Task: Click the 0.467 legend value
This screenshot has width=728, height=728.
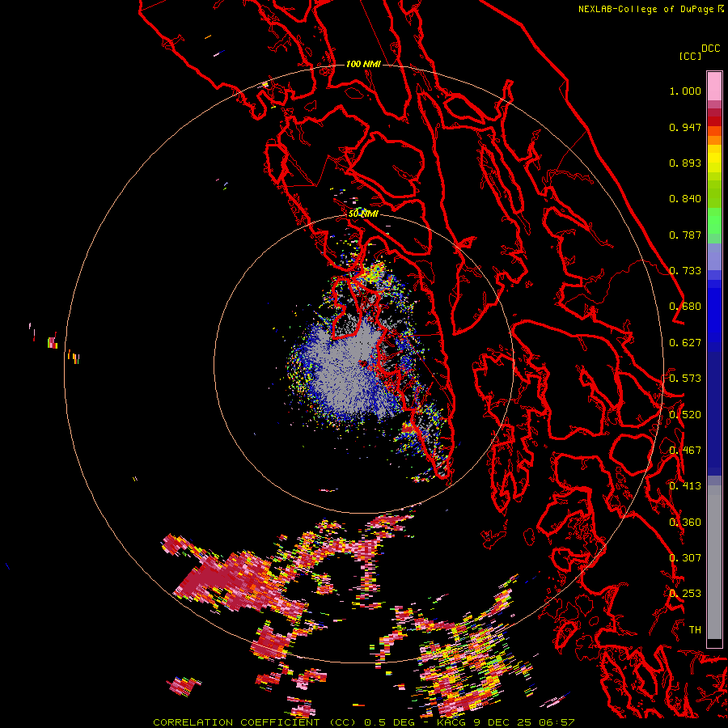Action: pos(685,451)
